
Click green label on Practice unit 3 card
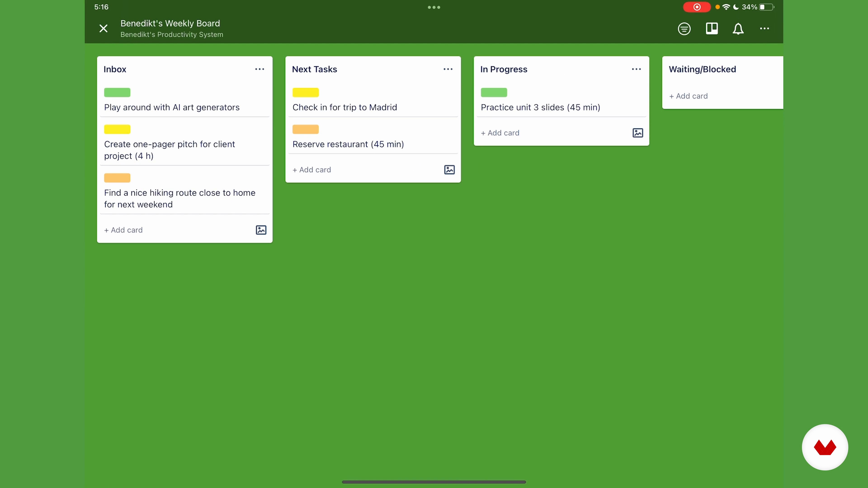pos(494,92)
